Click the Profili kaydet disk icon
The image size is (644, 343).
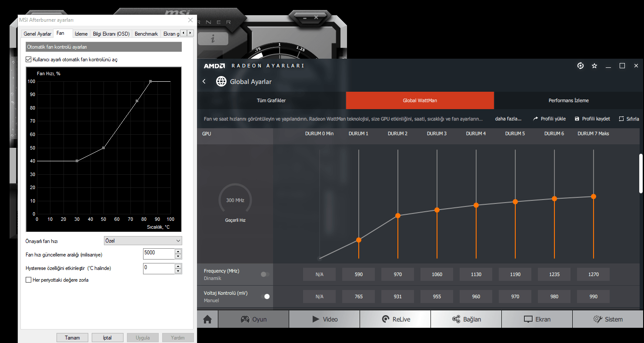[x=577, y=119]
